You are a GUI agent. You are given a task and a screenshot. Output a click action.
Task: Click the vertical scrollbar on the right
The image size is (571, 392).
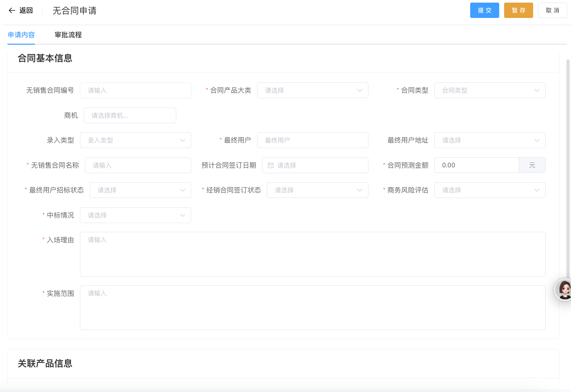coord(568,163)
